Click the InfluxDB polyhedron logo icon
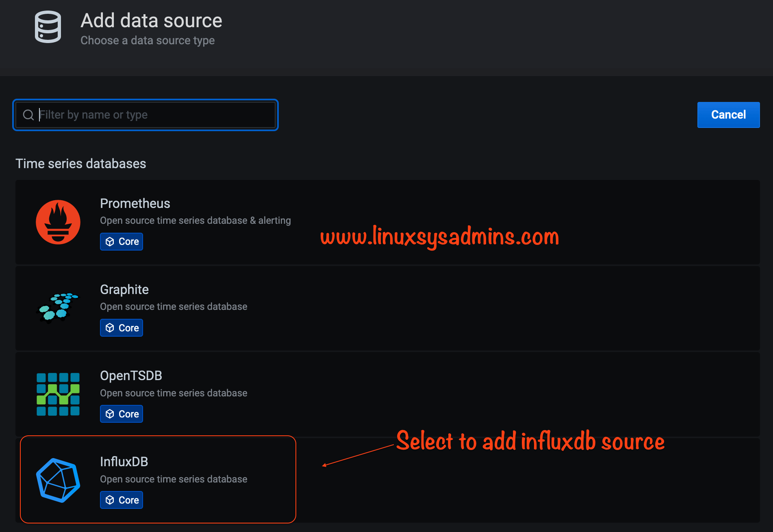773x532 pixels. pos(58,480)
